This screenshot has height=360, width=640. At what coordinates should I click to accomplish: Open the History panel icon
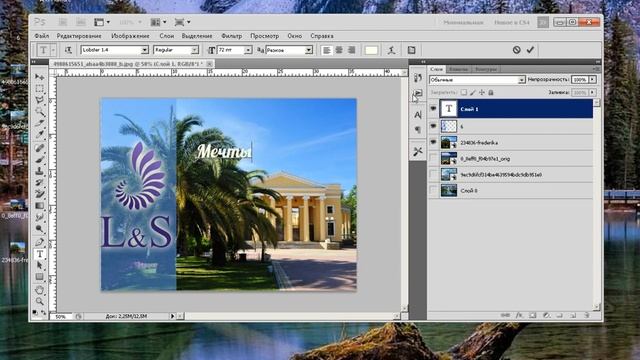[x=418, y=78]
